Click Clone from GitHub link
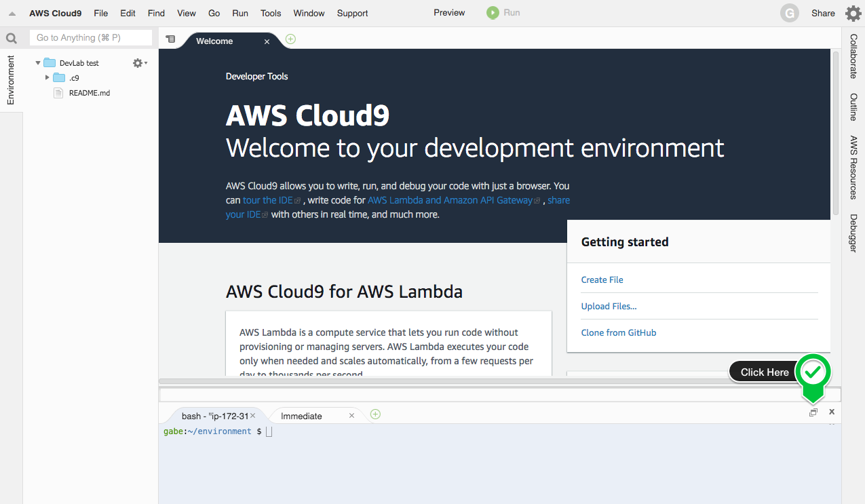This screenshot has width=865, height=504. pyautogui.click(x=619, y=332)
